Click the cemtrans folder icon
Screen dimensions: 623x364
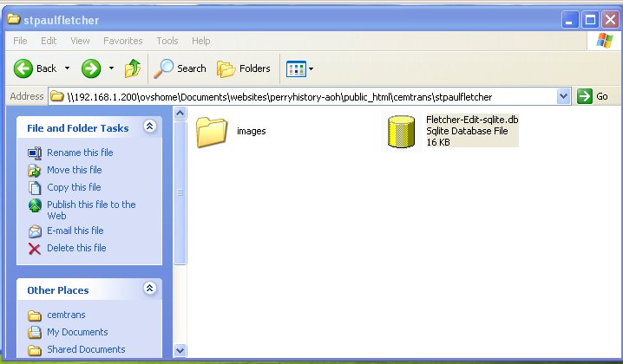point(35,315)
